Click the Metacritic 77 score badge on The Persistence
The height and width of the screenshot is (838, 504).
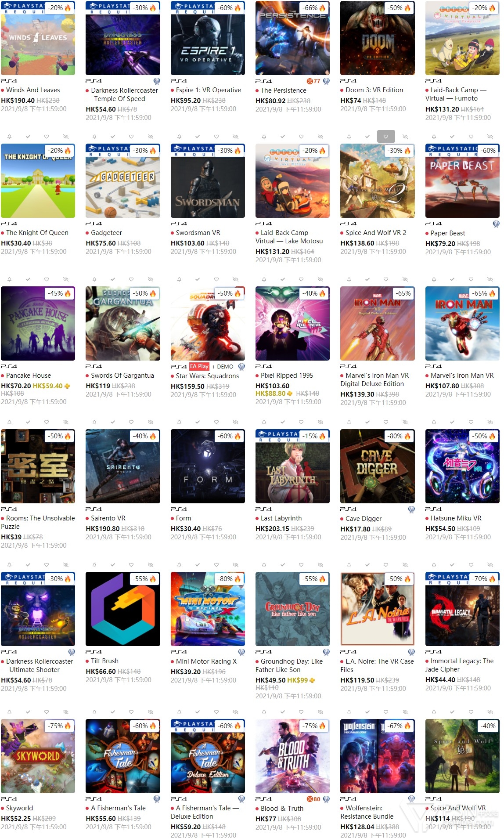(x=314, y=81)
